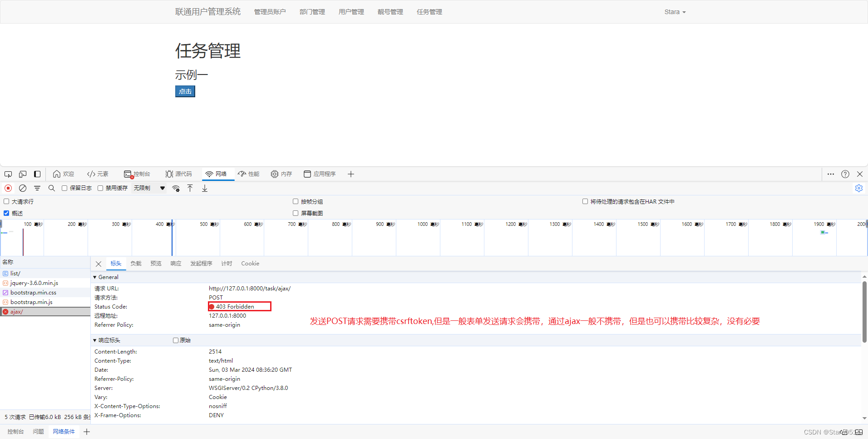Select the bootstrap.min.js request

tap(45, 302)
